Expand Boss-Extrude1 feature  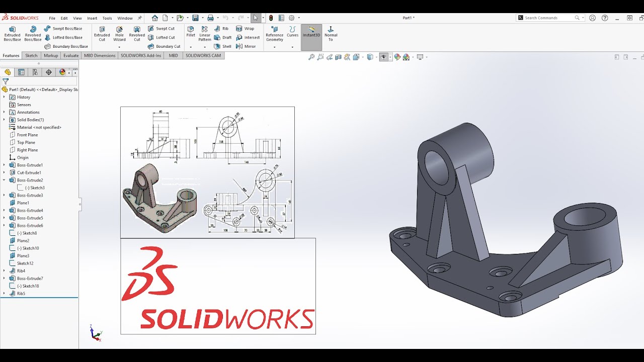[x=4, y=165]
